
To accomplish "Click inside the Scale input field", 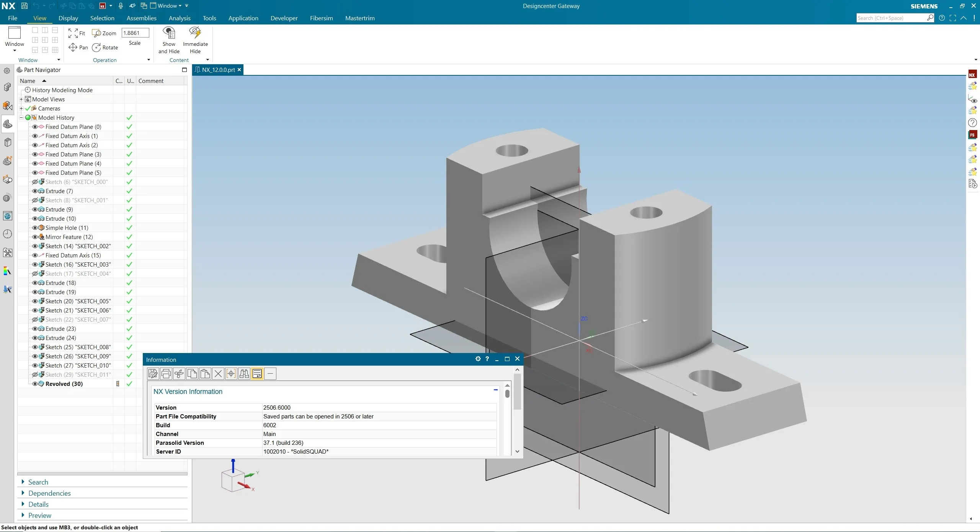I will [x=135, y=33].
